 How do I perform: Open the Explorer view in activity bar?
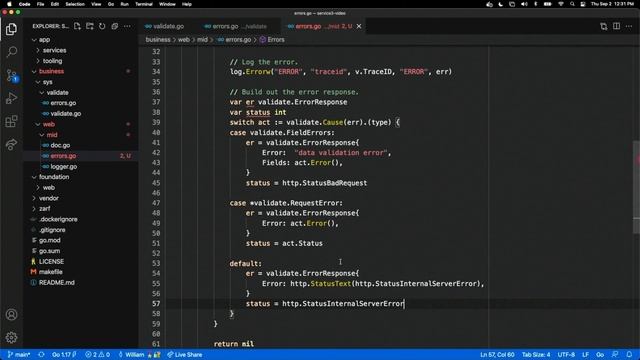click(11, 29)
